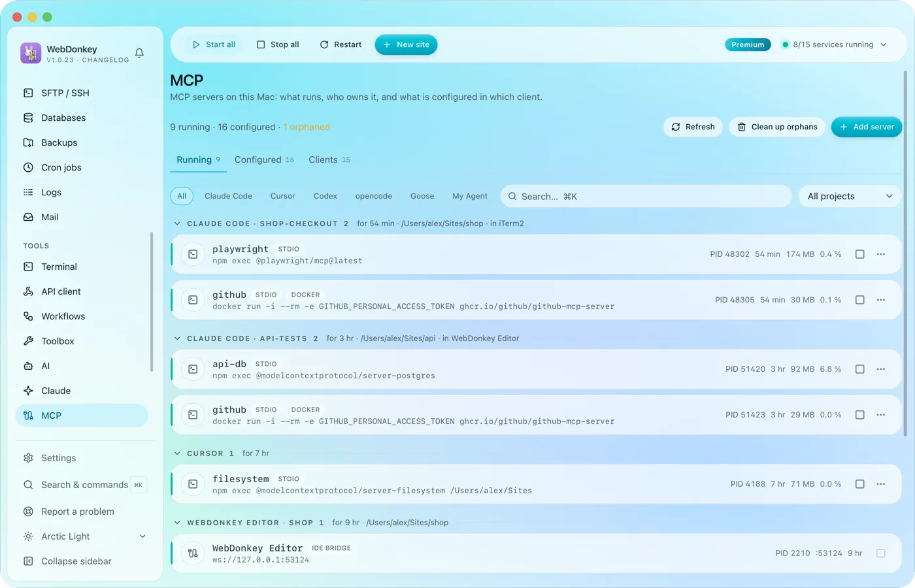Switch to the Configured tab
Viewport: 915px width, 588px height.
click(264, 159)
